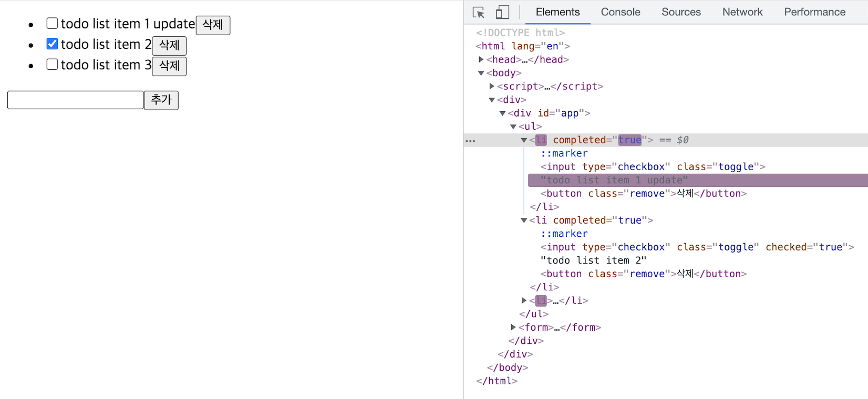Collapse the div element under body
The image size is (868, 399).
point(492,100)
